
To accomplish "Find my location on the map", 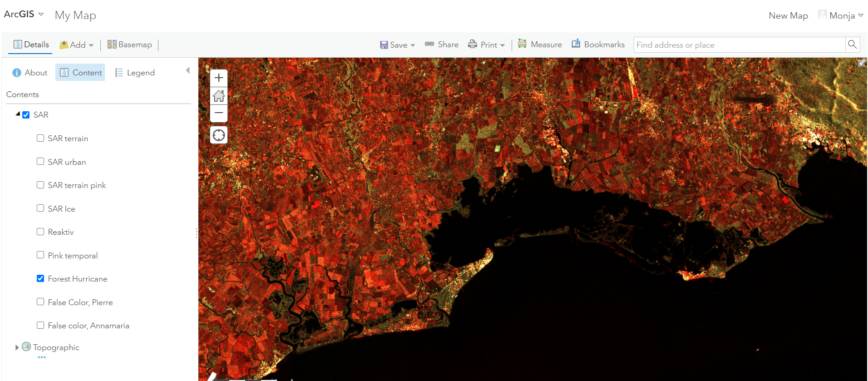I will click(x=219, y=135).
